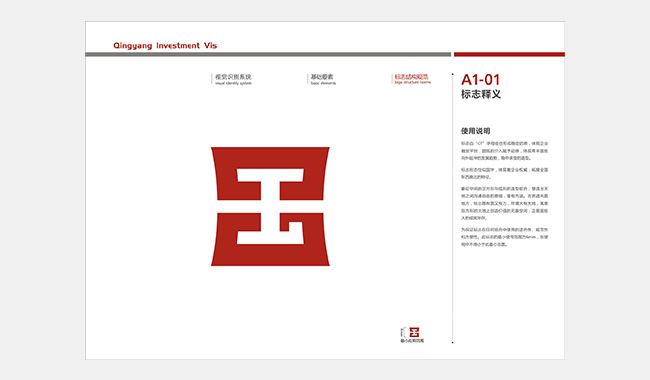Select the last description paragraph
650x380 pixels.
pos(504,237)
